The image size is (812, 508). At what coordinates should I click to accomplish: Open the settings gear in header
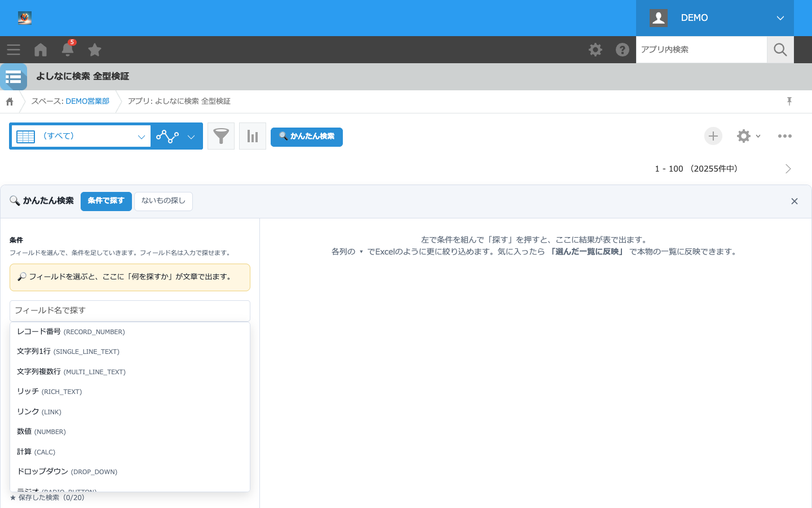[595, 50]
